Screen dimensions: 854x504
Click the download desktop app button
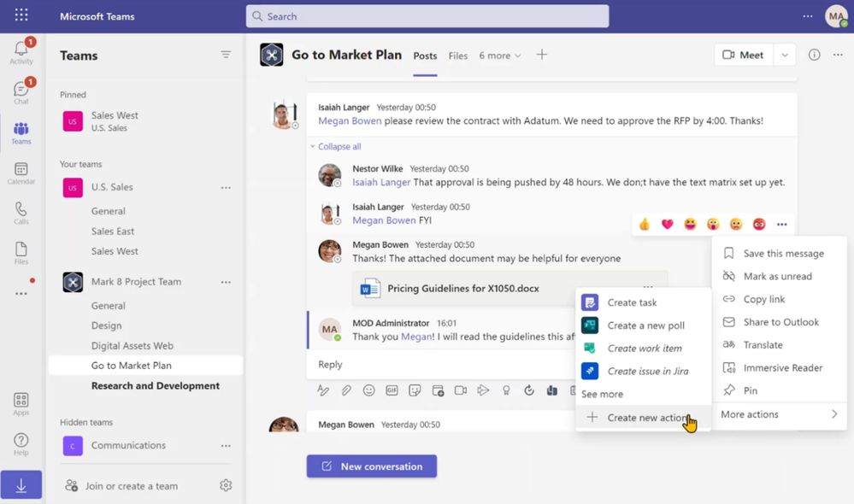tap(21, 485)
